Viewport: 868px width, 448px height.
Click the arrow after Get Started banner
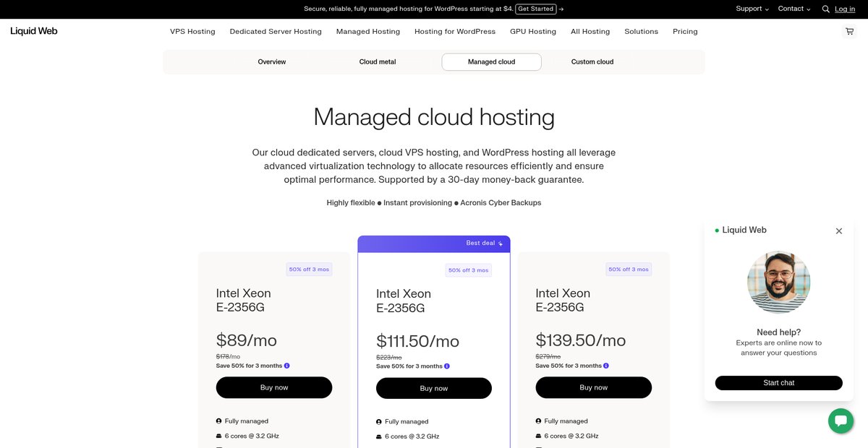561,9
